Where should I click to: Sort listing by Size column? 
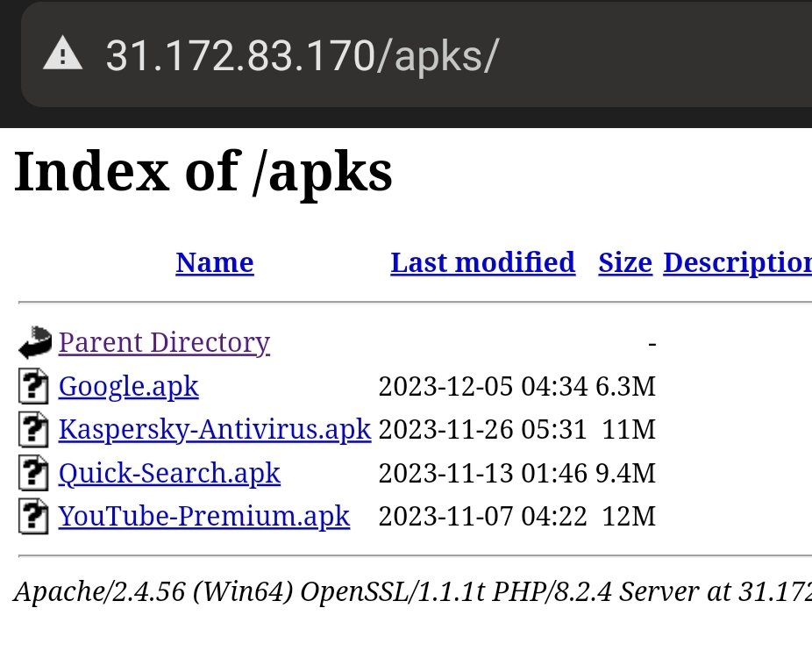click(625, 262)
